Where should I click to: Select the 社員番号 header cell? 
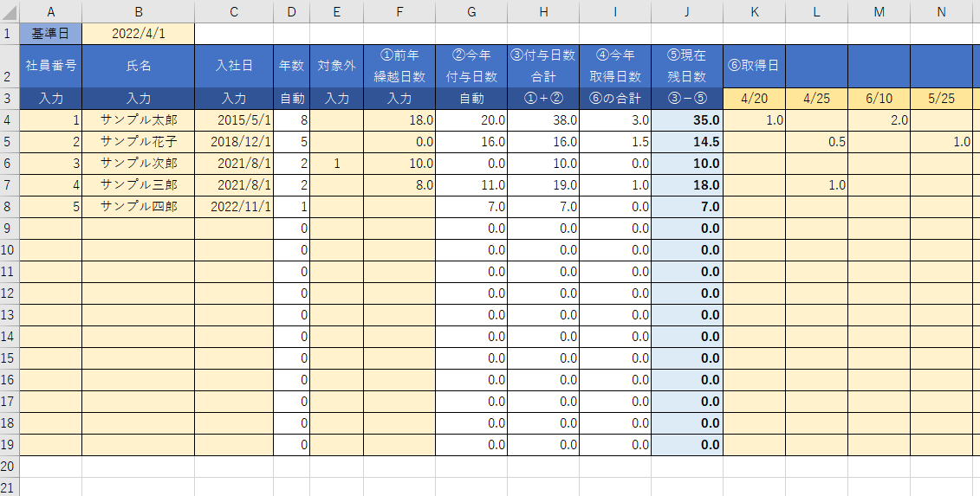coord(50,66)
